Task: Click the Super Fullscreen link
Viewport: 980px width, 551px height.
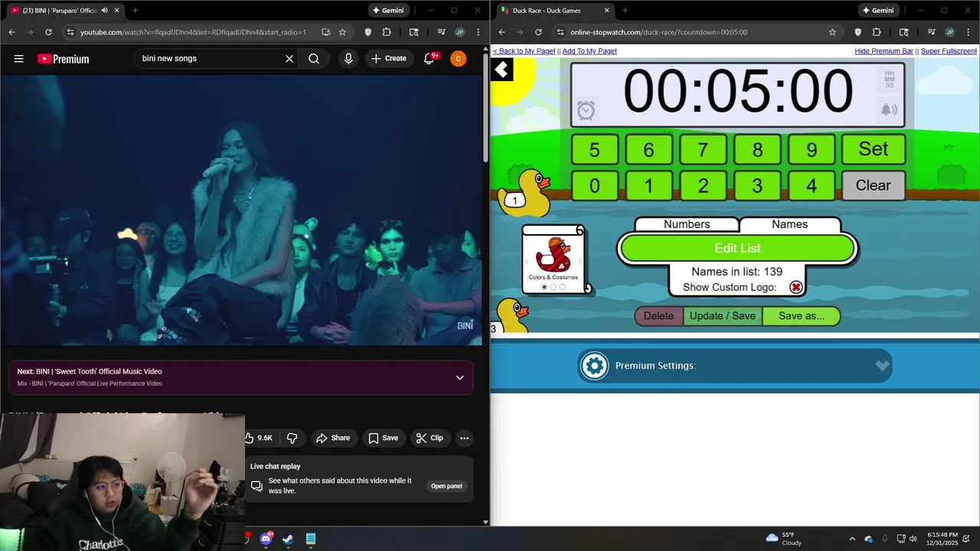Action: [x=949, y=51]
